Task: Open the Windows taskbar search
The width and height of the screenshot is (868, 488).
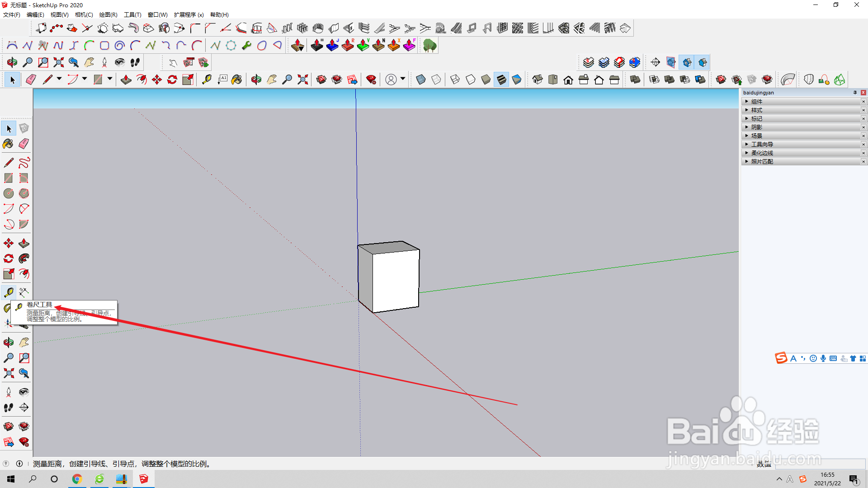Action: point(33,479)
